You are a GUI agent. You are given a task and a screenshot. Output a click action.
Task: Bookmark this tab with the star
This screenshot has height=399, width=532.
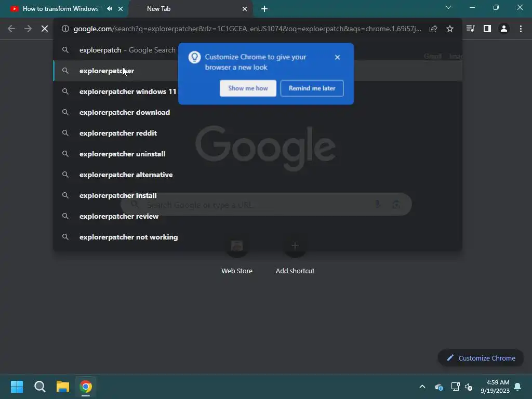point(450,29)
